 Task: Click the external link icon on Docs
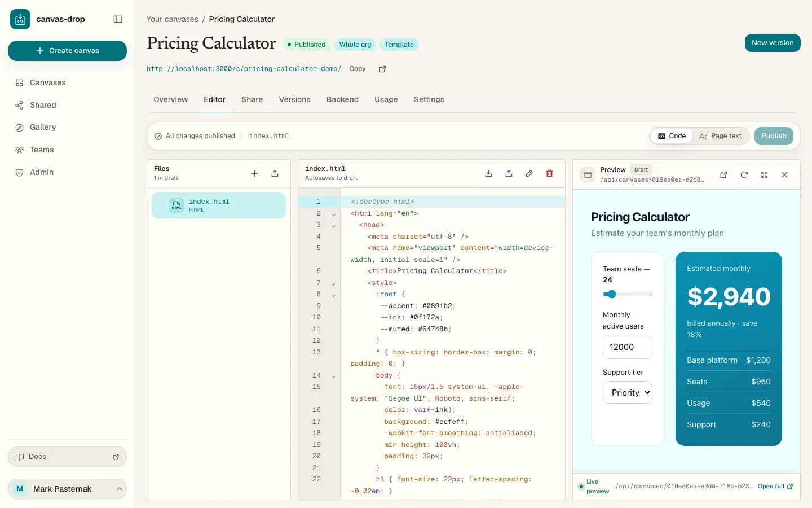(x=116, y=457)
